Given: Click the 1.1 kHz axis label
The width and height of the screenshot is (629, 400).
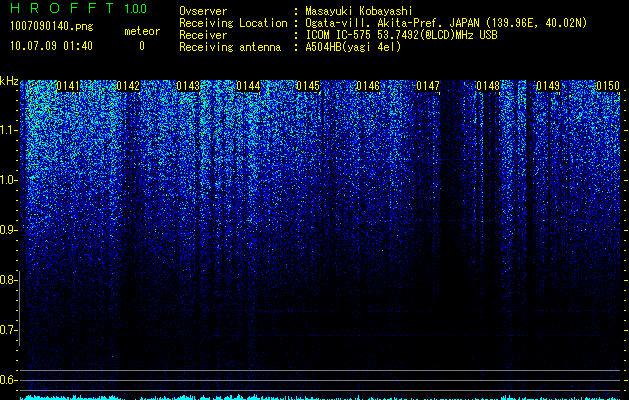Looking at the screenshot, I should point(8,130).
